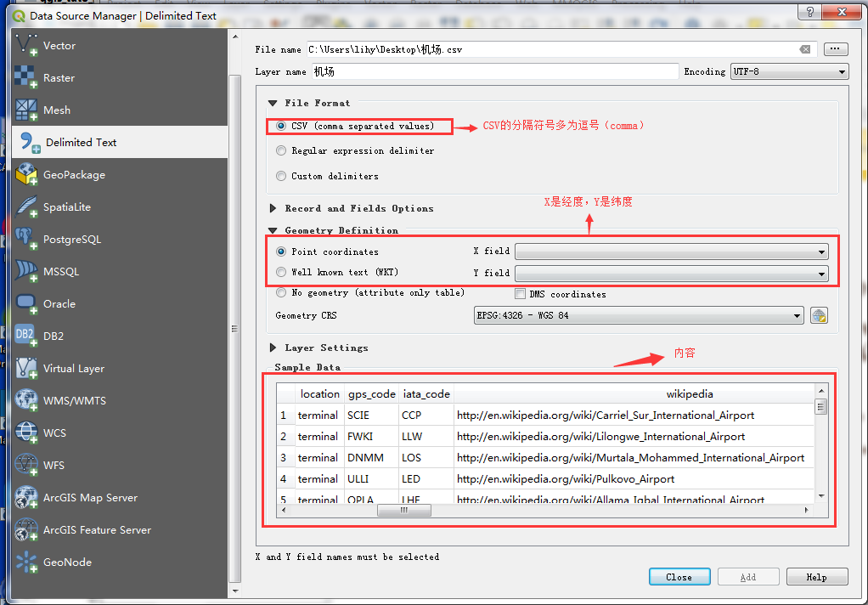Image resolution: width=868 pixels, height=605 pixels.
Task: Open the X field dropdown
Action: tap(671, 252)
